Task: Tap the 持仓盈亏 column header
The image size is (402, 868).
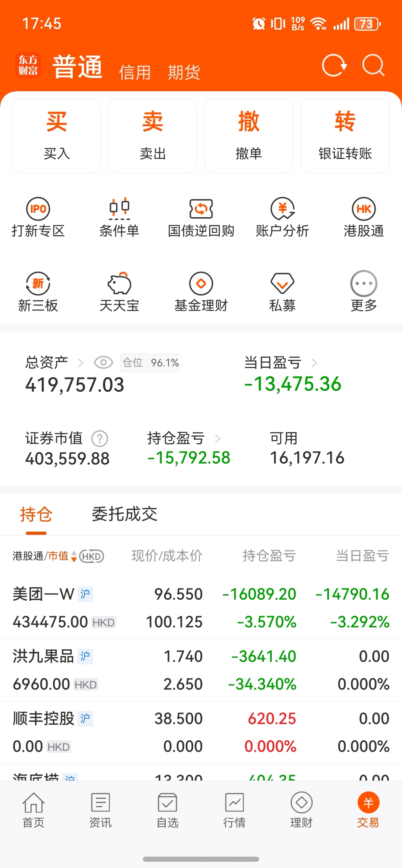Action: [269, 556]
